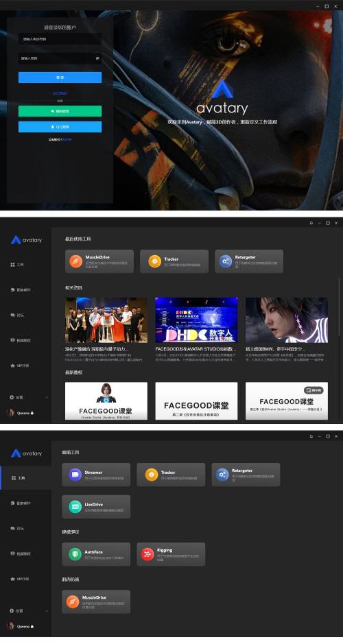
Task: Launch the Rigging tool
Action: pos(171,554)
